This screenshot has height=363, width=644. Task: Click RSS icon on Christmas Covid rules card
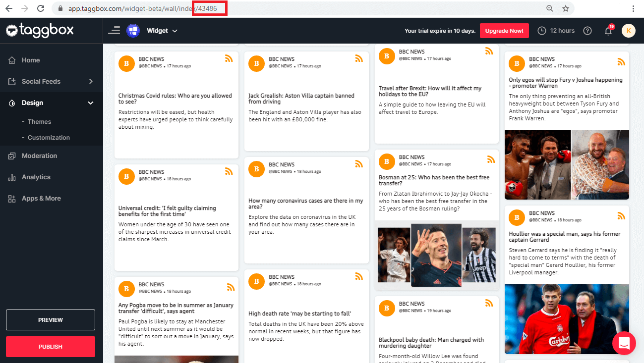(x=229, y=58)
